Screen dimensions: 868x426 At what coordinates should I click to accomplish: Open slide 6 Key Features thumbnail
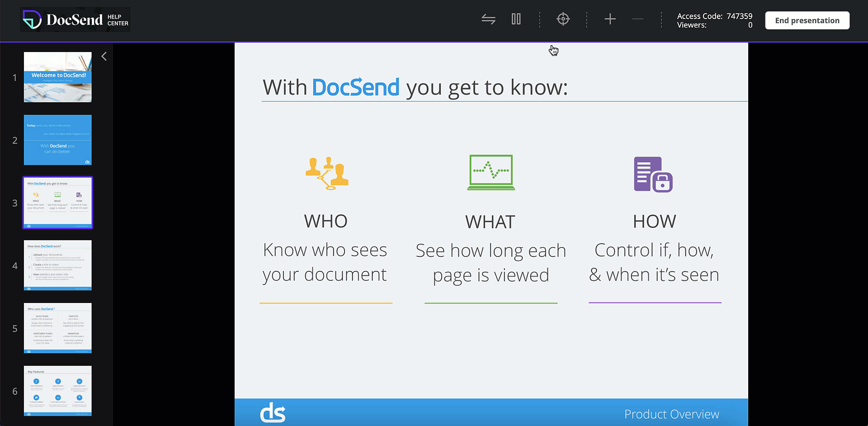(58, 391)
